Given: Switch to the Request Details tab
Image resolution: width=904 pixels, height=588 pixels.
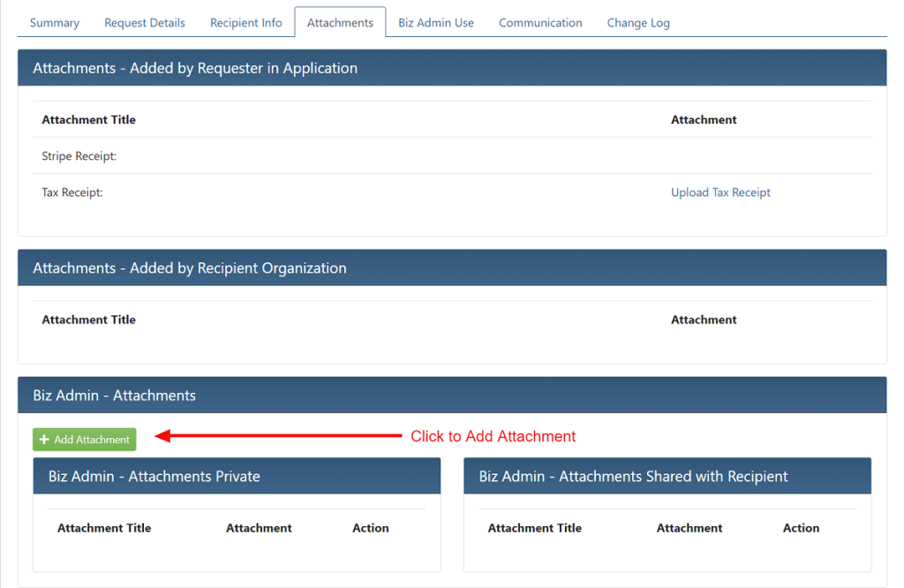Looking at the screenshot, I should [145, 23].
